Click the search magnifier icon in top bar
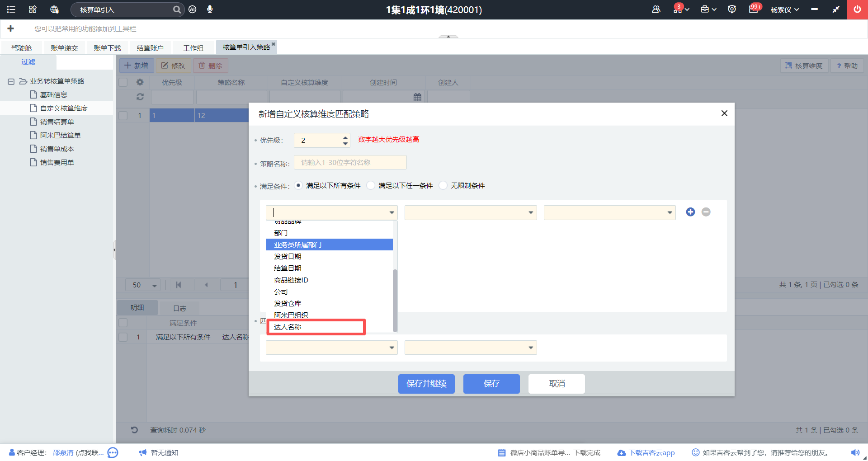The height and width of the screenshot is (461, 868). coord(177,9)
